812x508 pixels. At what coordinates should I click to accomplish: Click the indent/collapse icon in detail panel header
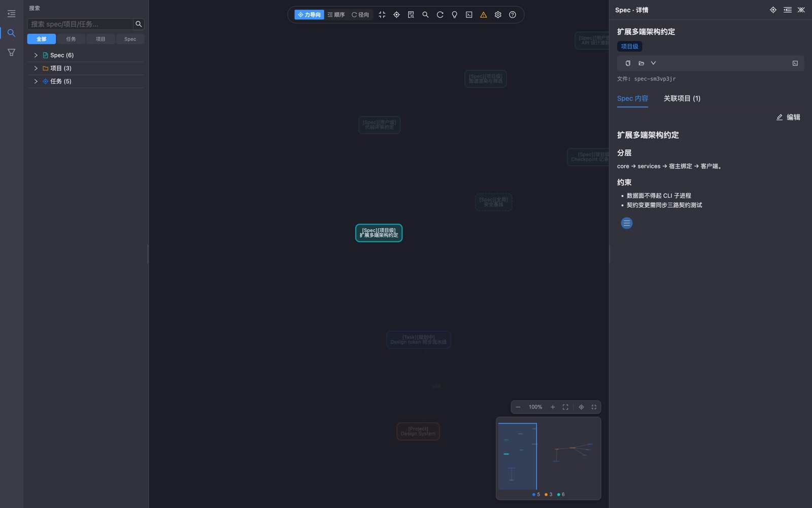787,10
